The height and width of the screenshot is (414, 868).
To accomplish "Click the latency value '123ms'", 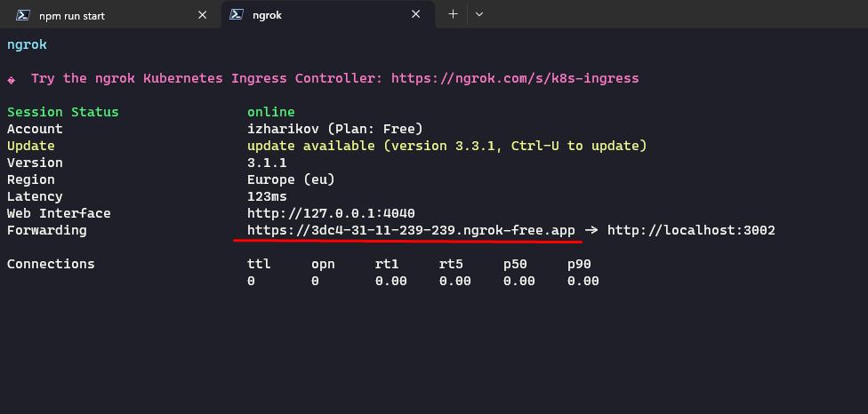I will [267, 196].
